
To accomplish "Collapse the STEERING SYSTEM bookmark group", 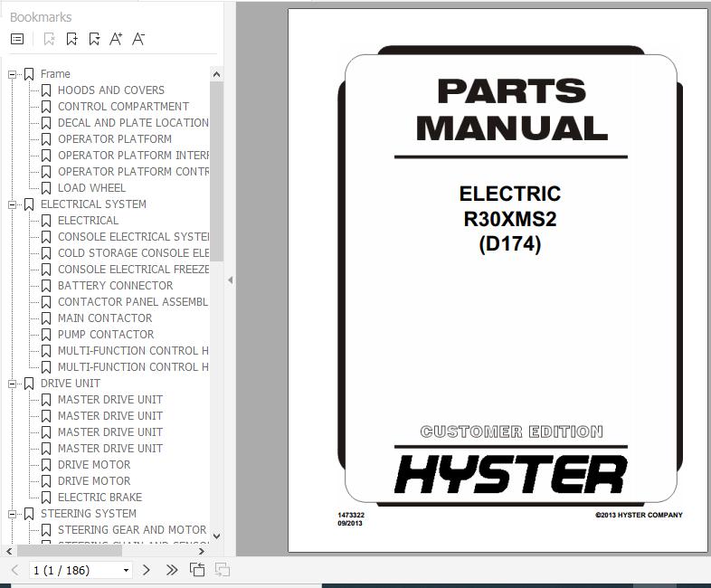I will [x=13, y=514].
